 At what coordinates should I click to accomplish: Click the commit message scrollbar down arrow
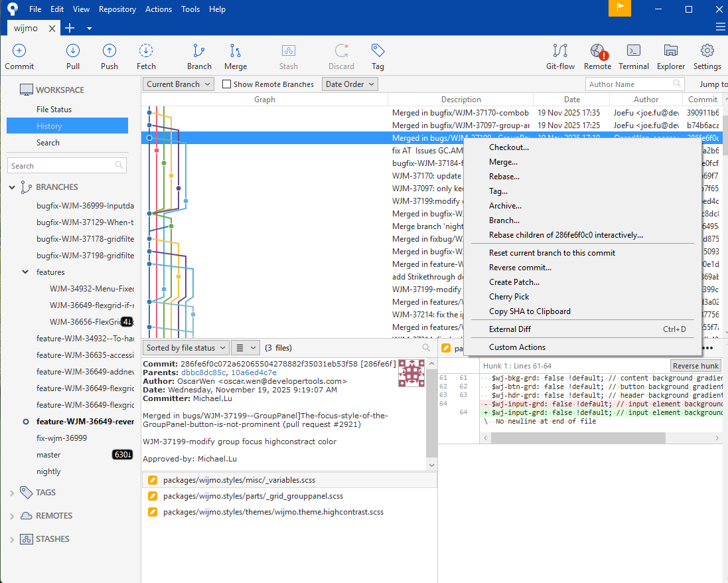(x=431, y=465)
